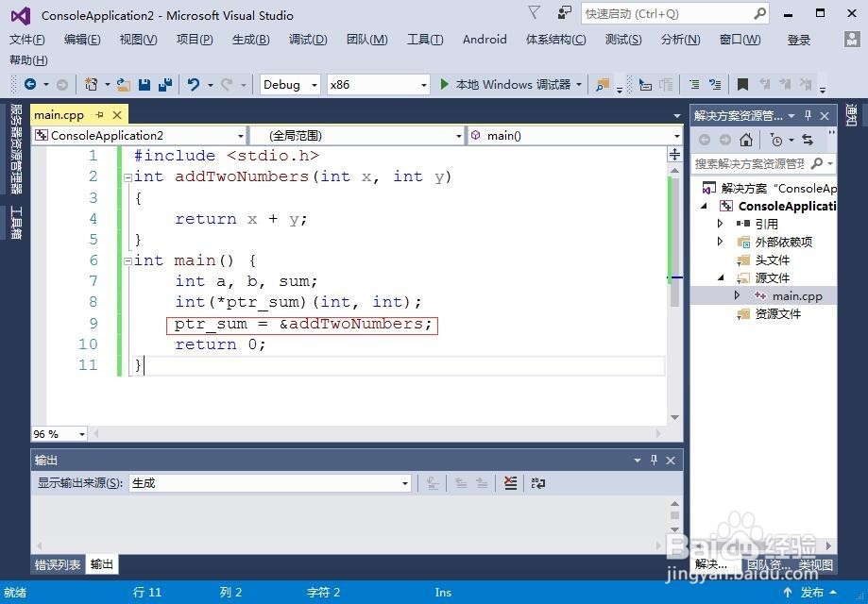Screen dimensions: 868x604
Task: Toggle auto-hide pin of Solution Explorer
Action: pyautogui.click(x=808, y=115)
